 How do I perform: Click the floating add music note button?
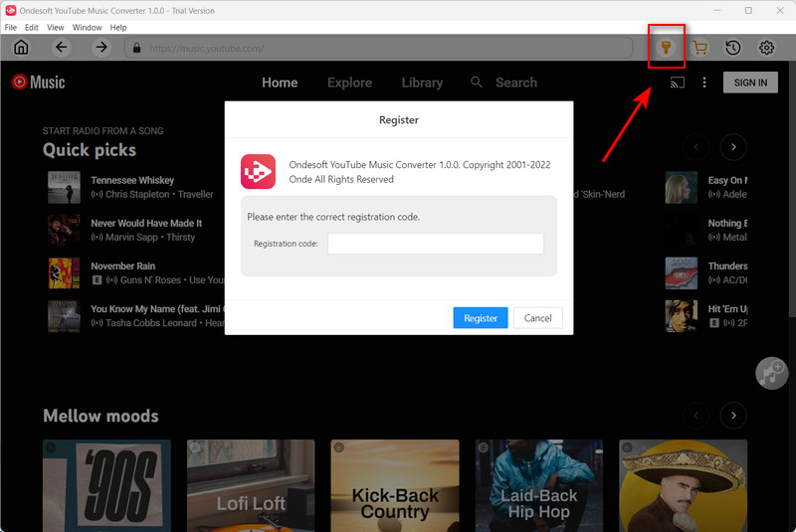tap(771, 373)
